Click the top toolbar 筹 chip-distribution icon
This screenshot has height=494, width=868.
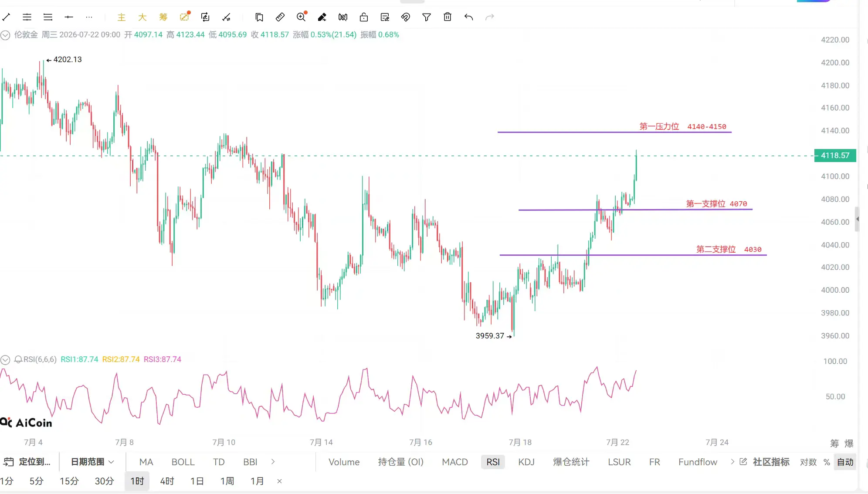[x=163, y=17]
